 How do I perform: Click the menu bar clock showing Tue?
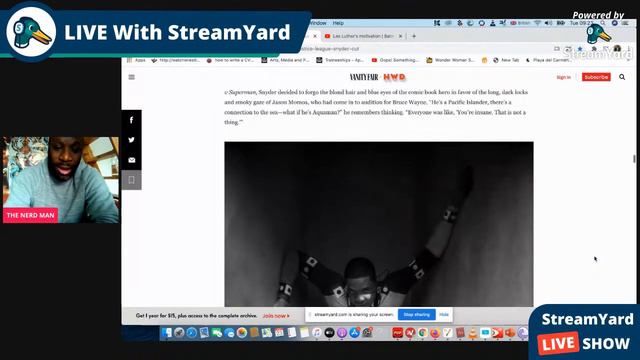coord(581,23)
